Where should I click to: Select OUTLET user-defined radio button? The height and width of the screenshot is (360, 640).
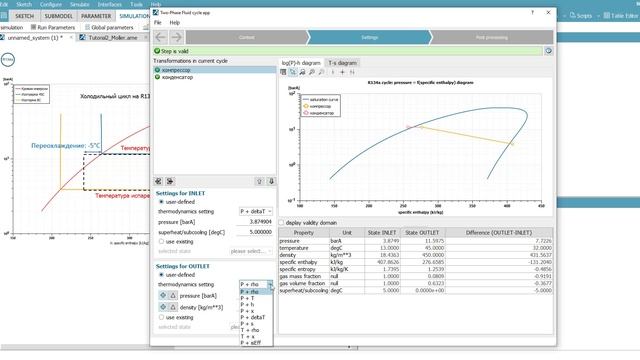pyautogui.click(x=161, y=275)
